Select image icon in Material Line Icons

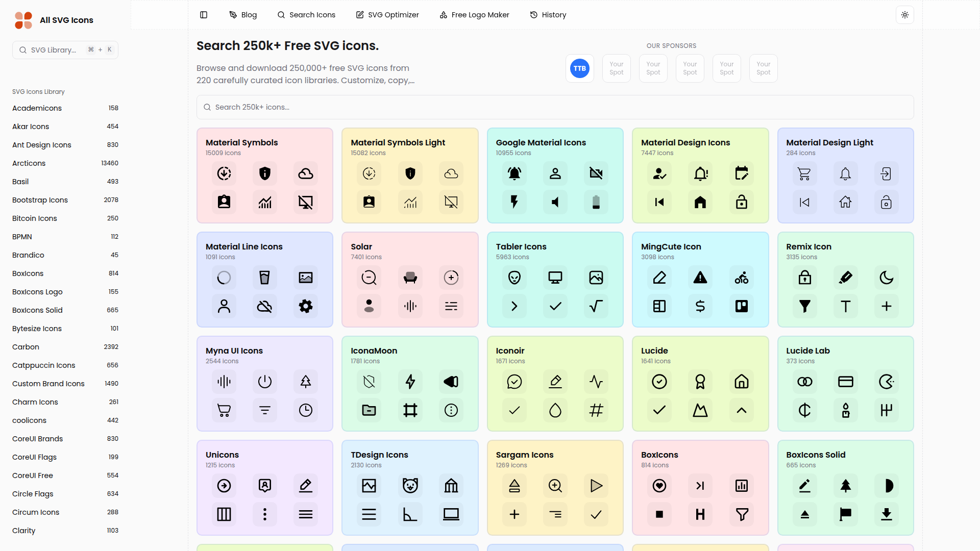click(x=306, y=278)
